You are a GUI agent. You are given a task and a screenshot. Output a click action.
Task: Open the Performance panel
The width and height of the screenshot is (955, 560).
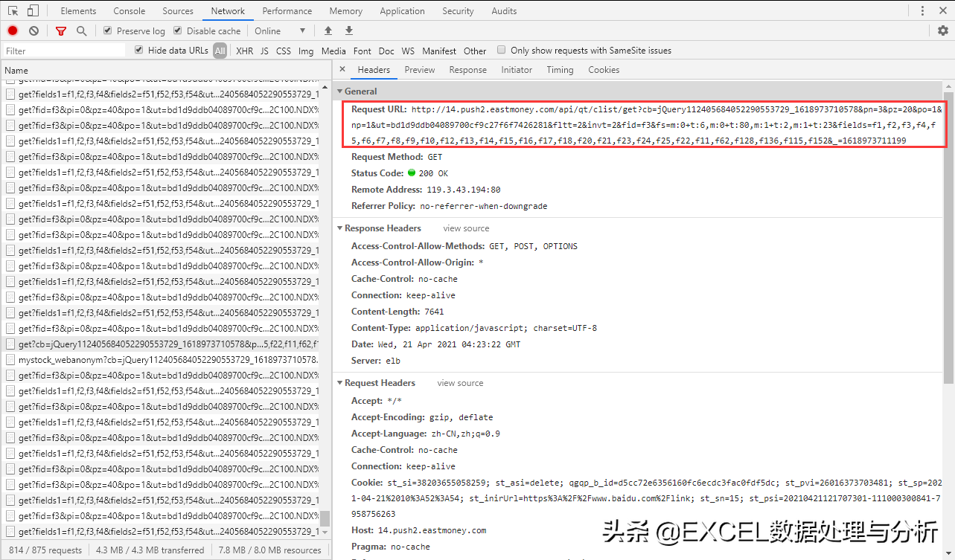287,10
